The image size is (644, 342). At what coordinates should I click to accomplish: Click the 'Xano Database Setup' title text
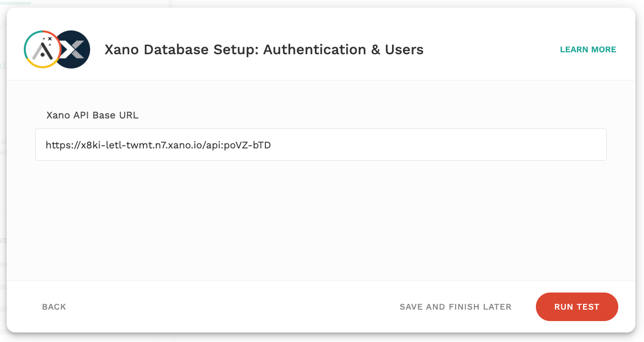click(x=181, y=49)
